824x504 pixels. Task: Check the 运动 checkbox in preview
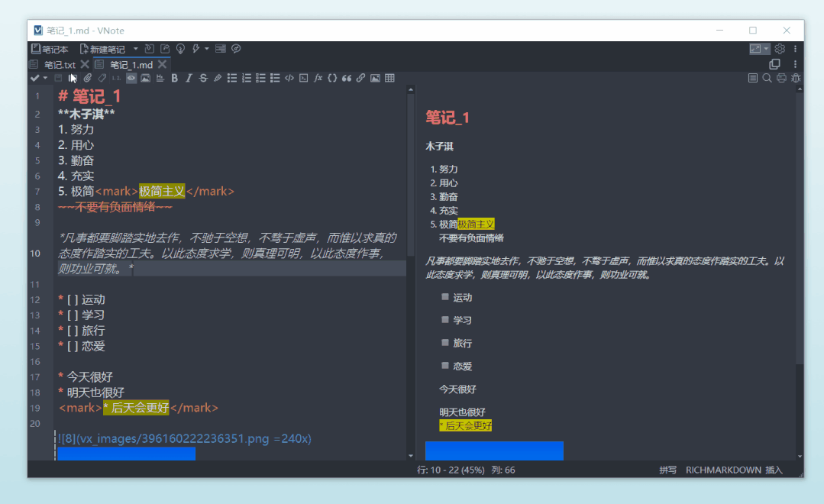click(445, 297)
